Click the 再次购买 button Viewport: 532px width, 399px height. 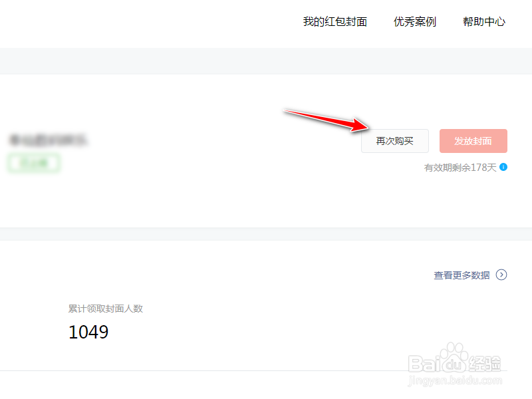395,141
